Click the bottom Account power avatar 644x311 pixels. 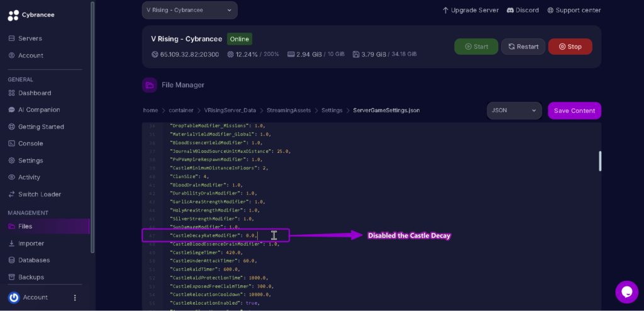14,297
